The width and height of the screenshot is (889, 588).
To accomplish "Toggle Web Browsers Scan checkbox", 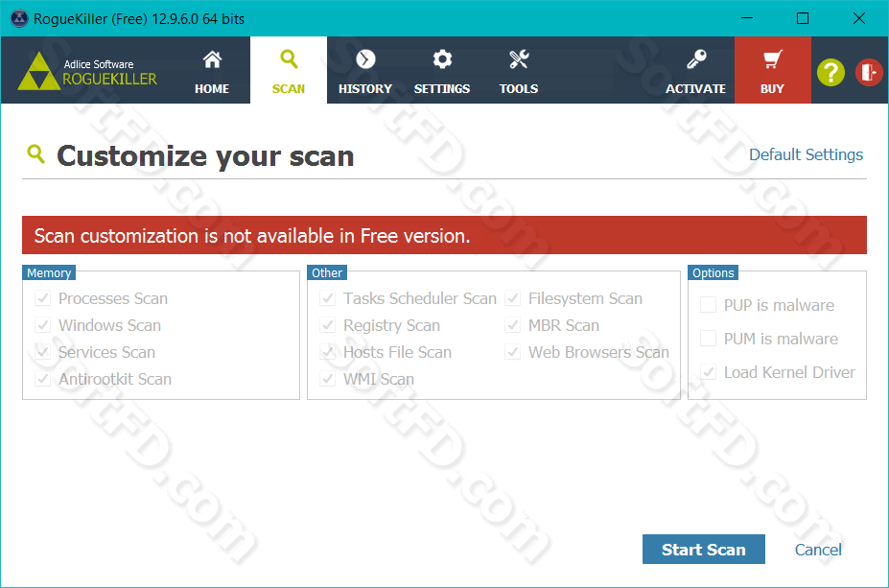I will [x=512, y=351].
